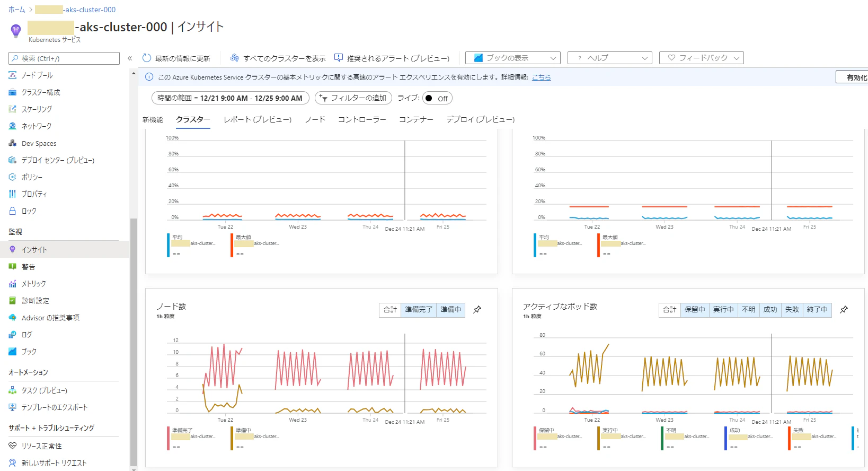The height and width of the screenshot is (471, 868).
Task: Pin the アクティブなポッド数 chart to dashboard
Action: click(844, 310)
